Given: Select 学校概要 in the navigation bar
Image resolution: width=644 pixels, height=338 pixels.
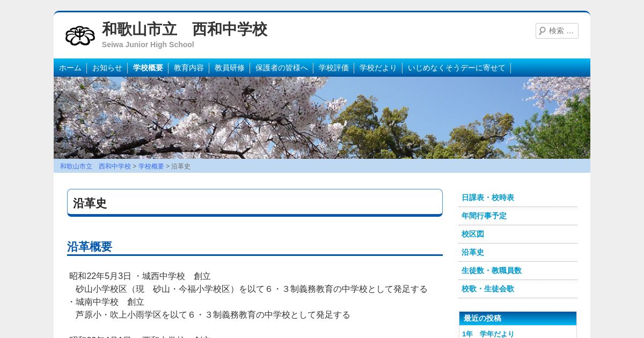Looking at the screenshot, I should (x=148, y=68).
